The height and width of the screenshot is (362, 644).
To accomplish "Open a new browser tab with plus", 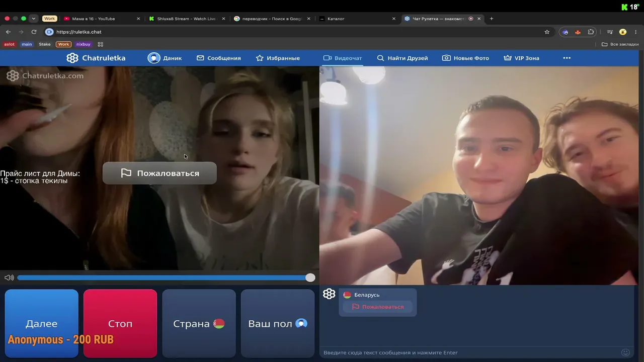I will [x=492, y=19].
